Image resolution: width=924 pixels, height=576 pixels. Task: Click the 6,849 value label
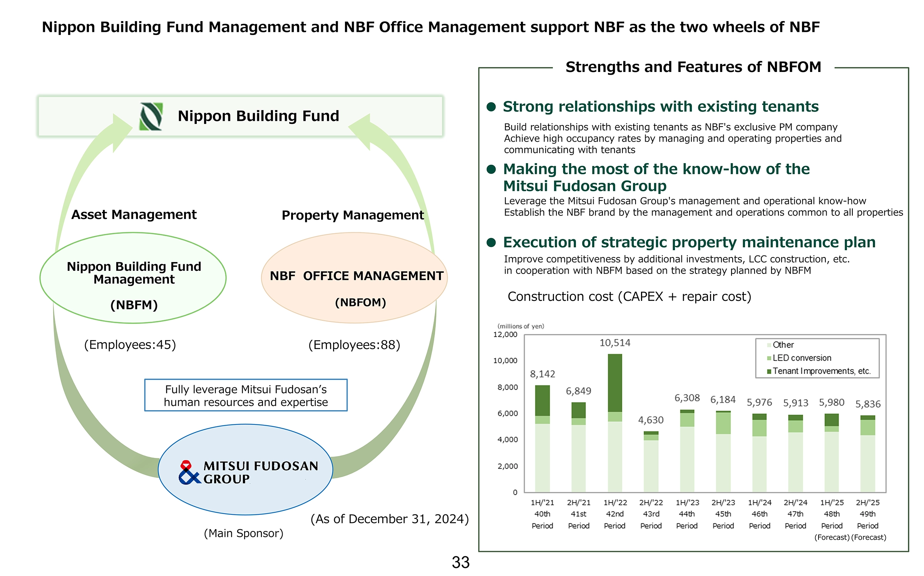[578, 391]
